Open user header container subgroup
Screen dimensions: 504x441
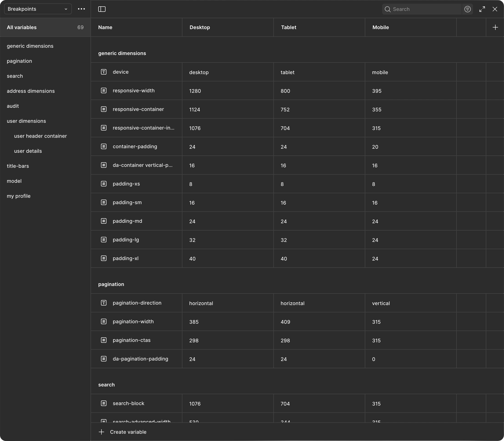pyautogui.click(x=40, y=136)
